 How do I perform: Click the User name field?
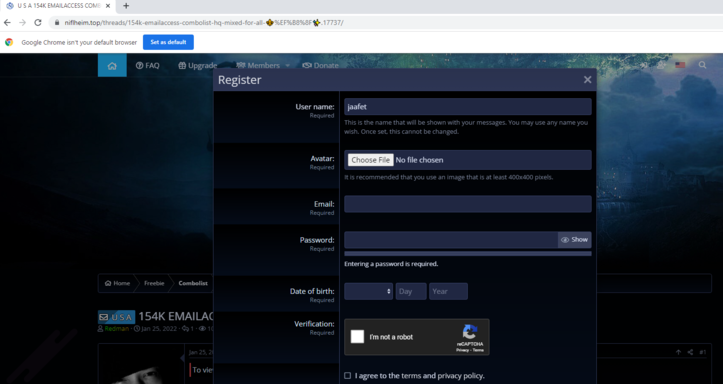(x=468, y=106)
